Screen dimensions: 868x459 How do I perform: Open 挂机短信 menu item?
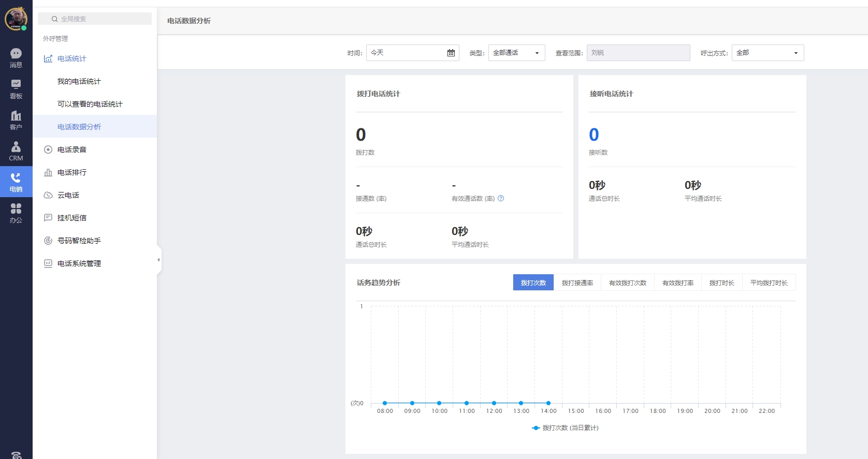pos(95,218)
